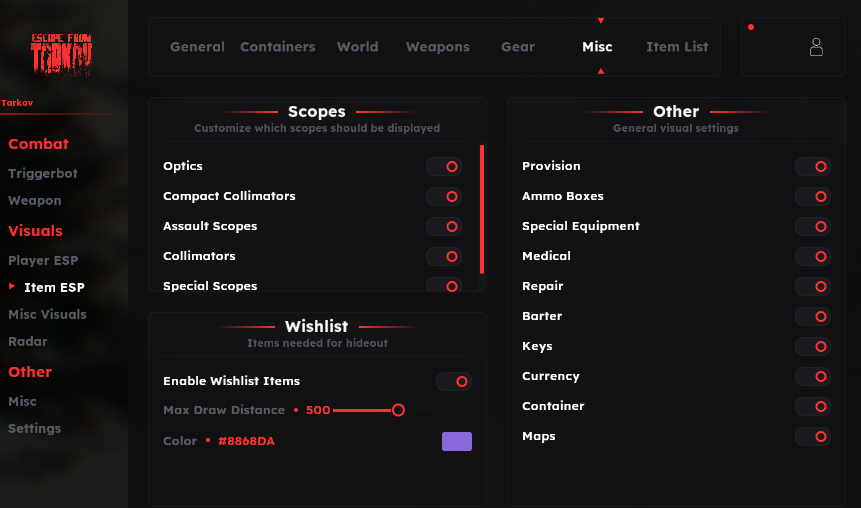Click the Escape from Tarkov logo

coord(61,55)
